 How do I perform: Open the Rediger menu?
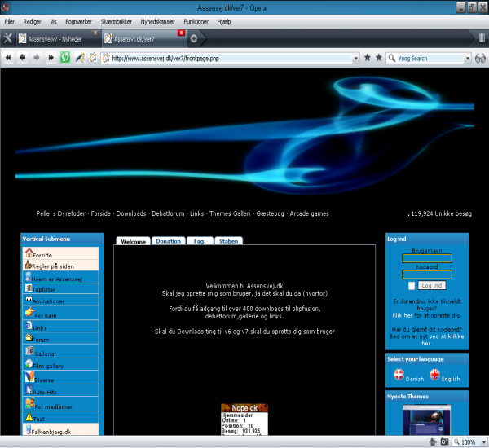(x=32, y=22)
